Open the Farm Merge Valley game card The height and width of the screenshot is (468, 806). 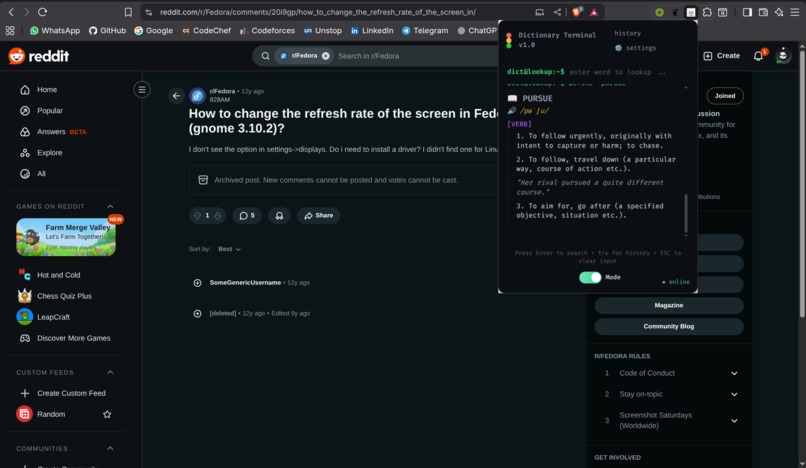pyautogui.click(x=66, y=237)
